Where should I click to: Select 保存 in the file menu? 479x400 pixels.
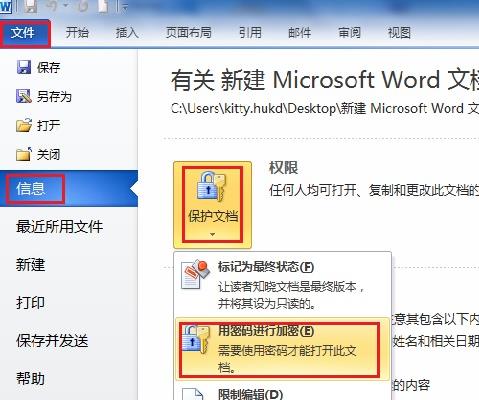pos(49,67)
